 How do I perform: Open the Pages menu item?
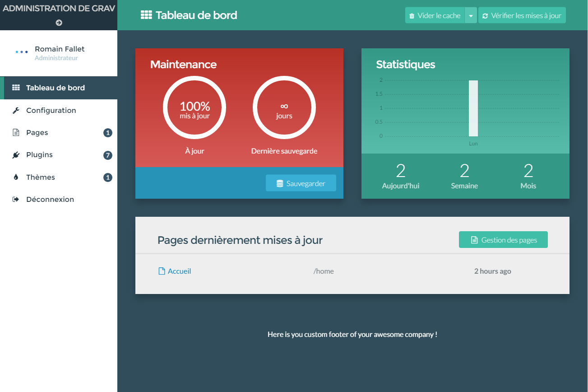click(x=37, y=133)
